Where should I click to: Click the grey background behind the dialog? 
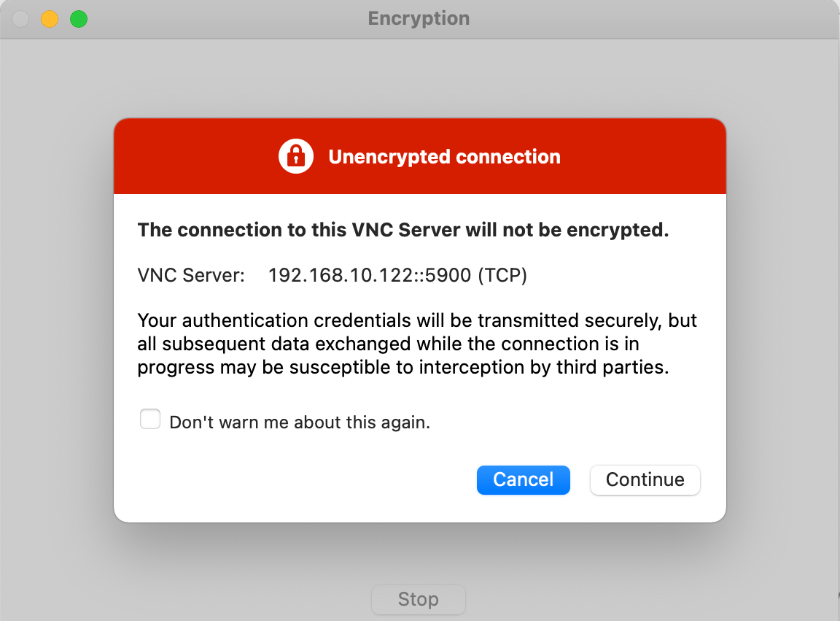pos(58,292)
